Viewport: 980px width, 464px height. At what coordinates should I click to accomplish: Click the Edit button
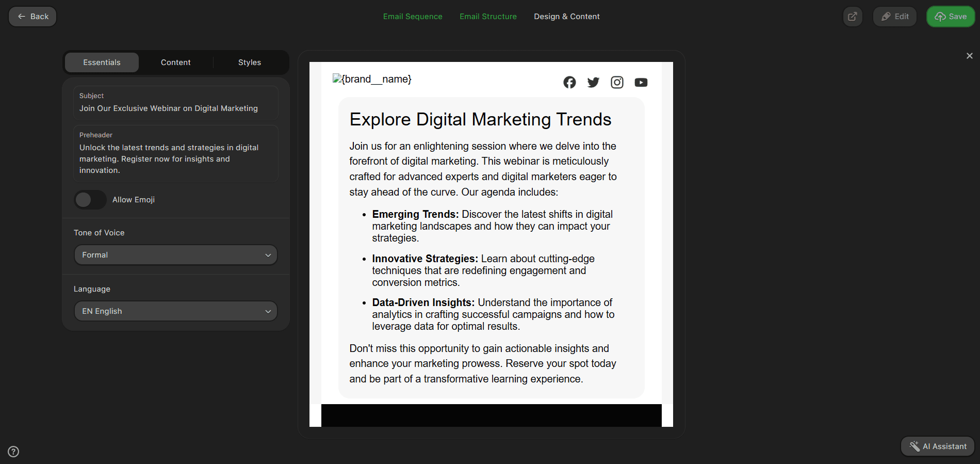(895, 17)
